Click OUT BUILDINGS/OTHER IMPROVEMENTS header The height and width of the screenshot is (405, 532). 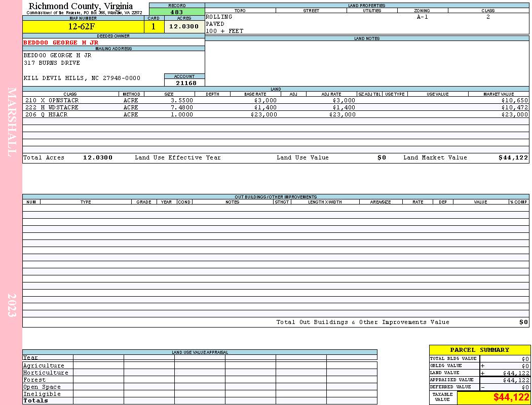coord(276,197)
